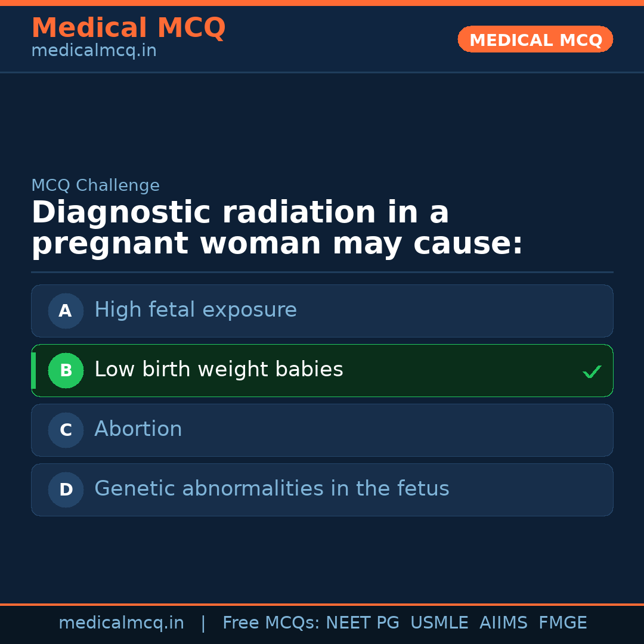Click the letter A option circle
644x644 pixels.
coord(66,311)
